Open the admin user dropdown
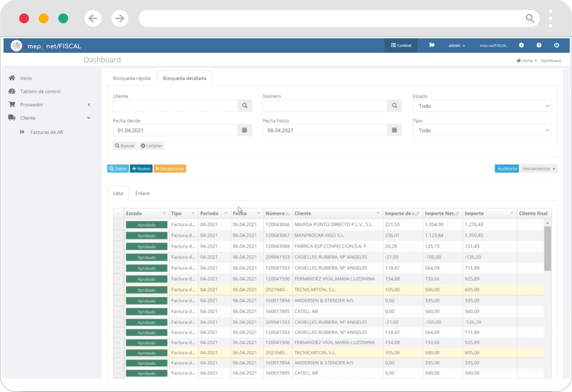 (457, 45)
